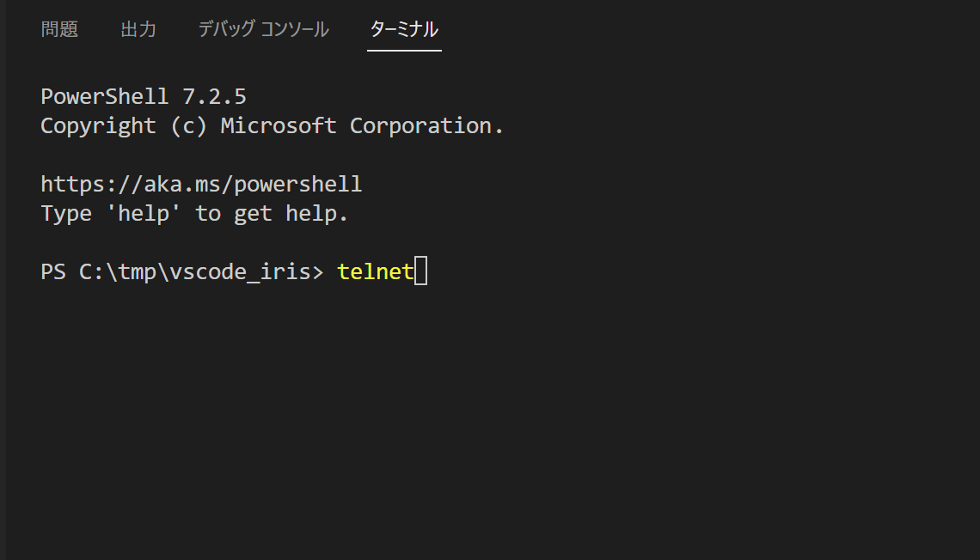Screen dimensions: 980x560
Task: Click the yellow telnet command text
Action: click(x=376, y=272)
